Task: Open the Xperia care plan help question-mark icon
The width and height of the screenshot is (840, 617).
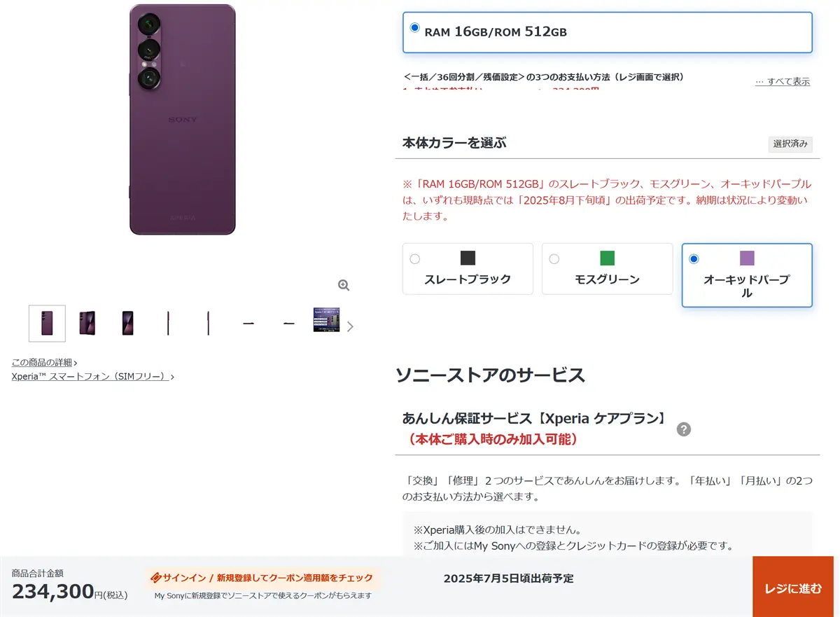Action: pyautogui.click(x=684, y=429)
